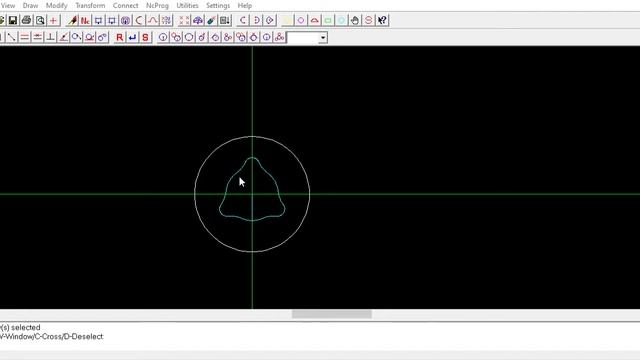Click the red plus icon
The width and height of the screenshot is (640, 360).
point(53,20)
